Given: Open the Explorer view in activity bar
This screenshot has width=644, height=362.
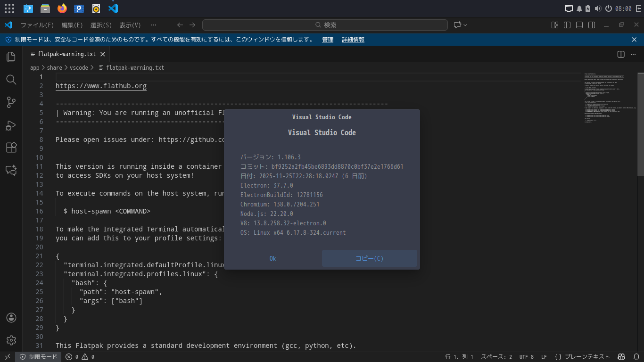Looking at the screenshot, I should [11, 57].
